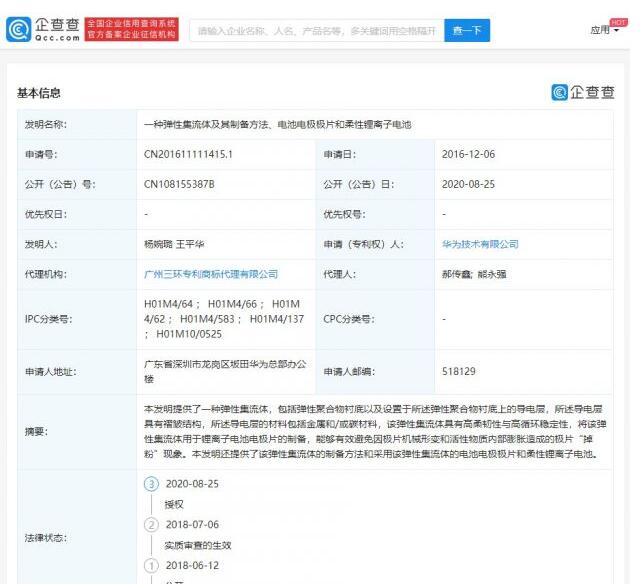Viewport: 640px width, 584px height.
Task: Click the invention title text
Action: (278, 124)
